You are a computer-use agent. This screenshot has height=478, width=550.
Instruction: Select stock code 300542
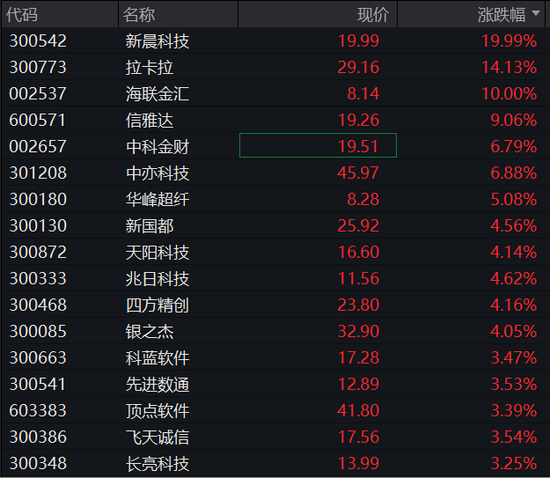click(x=38, y=41)
